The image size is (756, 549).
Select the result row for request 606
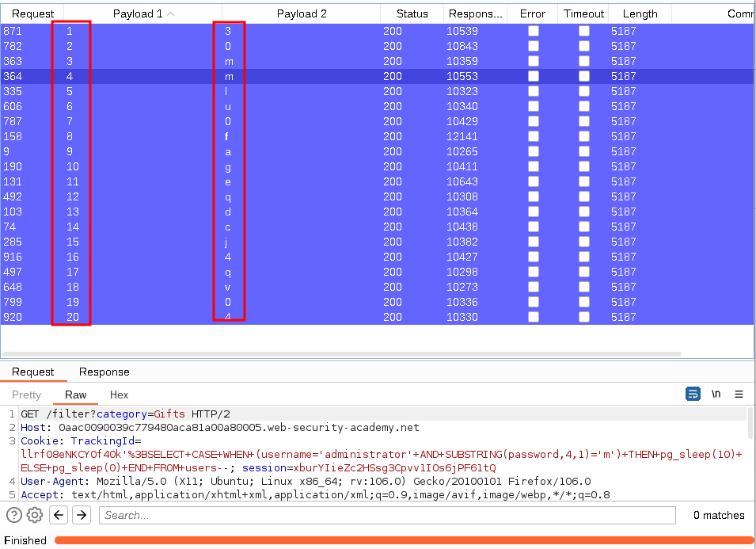377,106
